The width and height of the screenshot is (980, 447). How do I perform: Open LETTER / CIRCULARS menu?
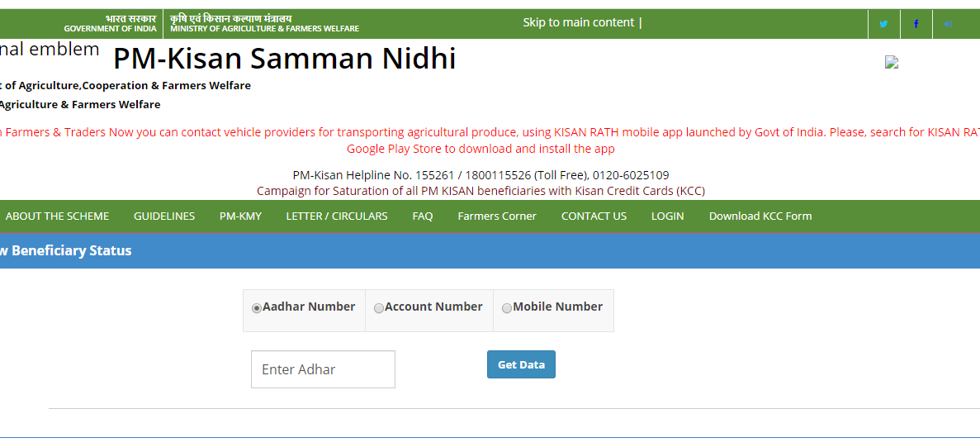point(337,216)
